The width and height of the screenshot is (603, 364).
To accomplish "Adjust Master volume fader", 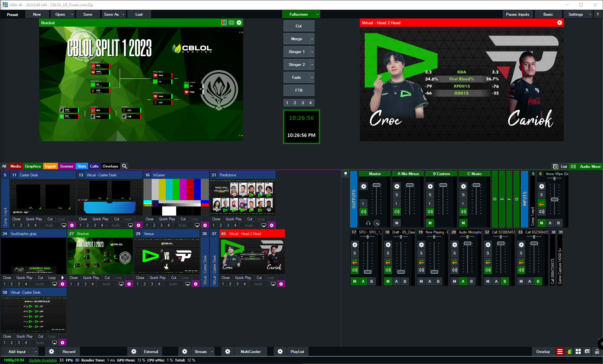I will [x=376, y=185].
